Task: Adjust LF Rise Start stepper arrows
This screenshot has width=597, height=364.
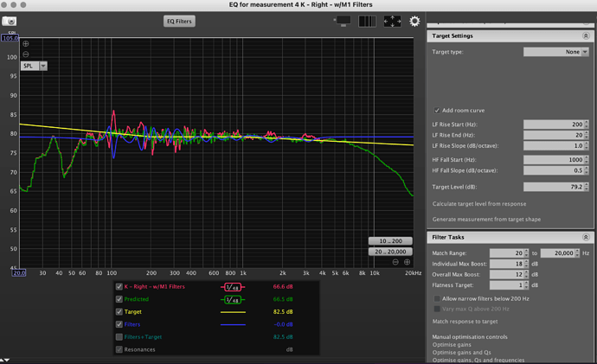Action: [587, 125]
